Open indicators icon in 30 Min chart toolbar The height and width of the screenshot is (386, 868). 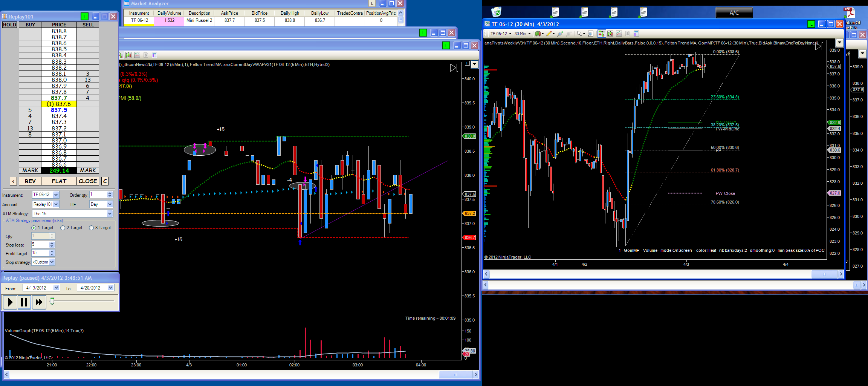(x=619, y=34)
